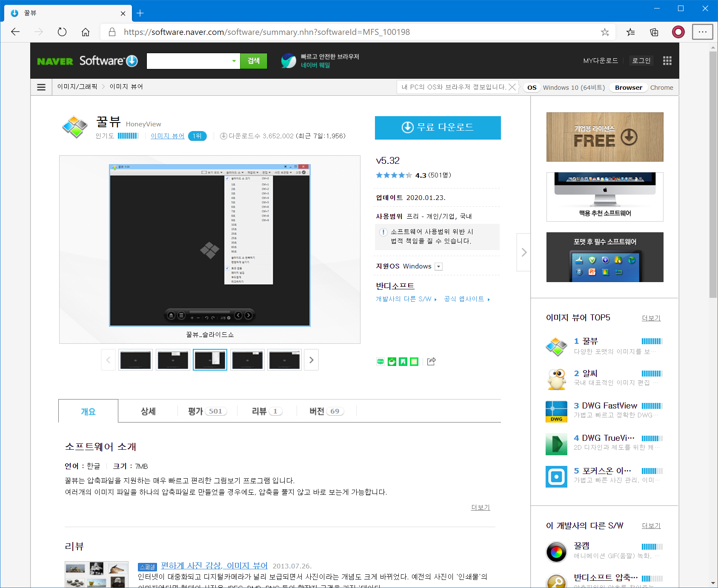Open the hamburger category menu

(x=41, y=87)
